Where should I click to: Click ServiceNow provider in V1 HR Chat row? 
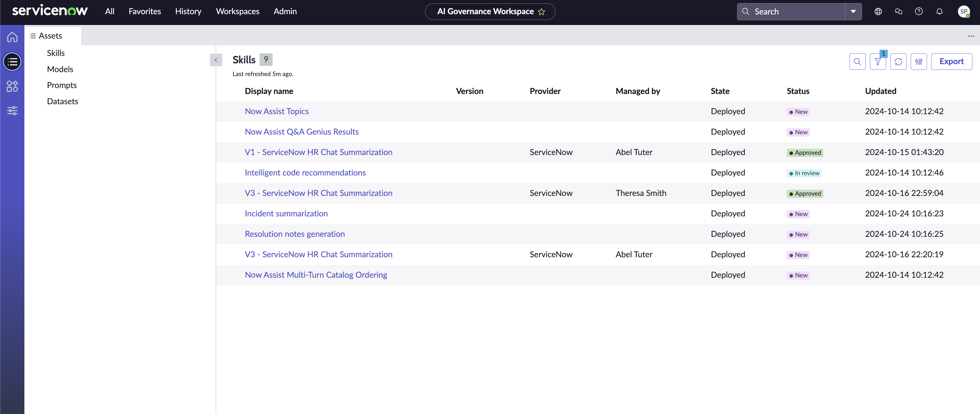click(x=551, y=152)
